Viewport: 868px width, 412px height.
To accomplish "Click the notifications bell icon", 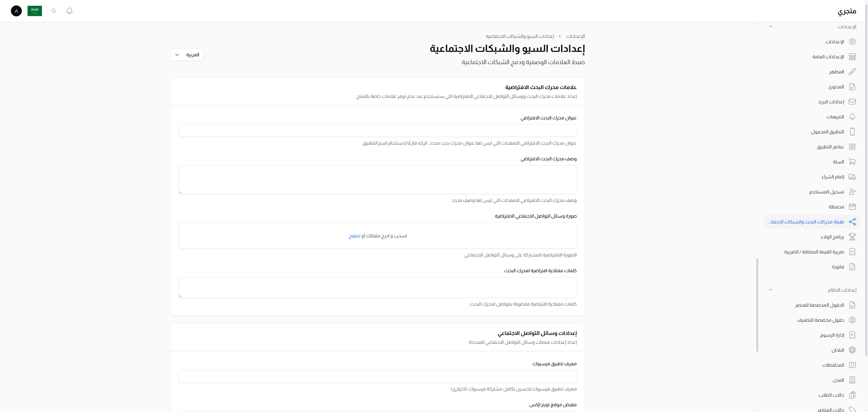I will 69,11.
